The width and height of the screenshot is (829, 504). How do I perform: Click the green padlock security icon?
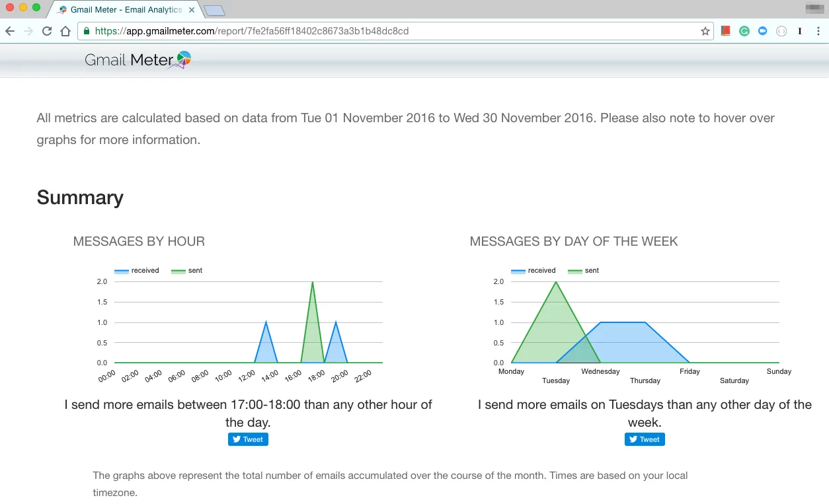point(87,31)
